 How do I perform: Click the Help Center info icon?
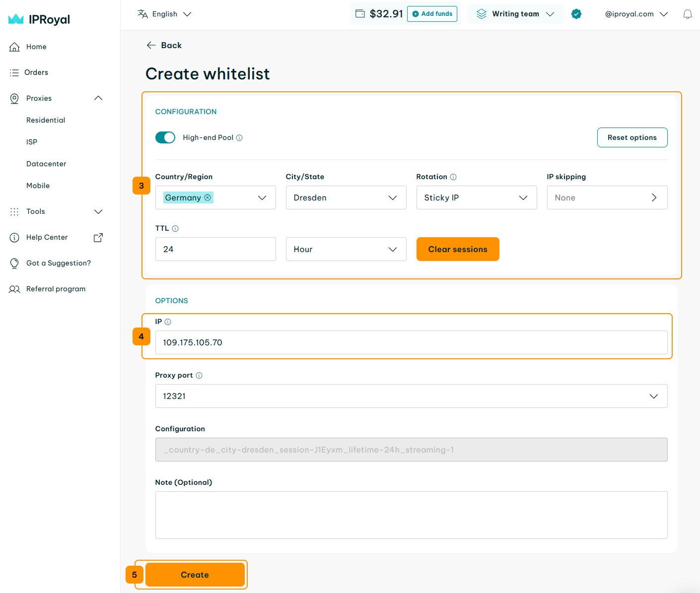(x=15, y=237)
